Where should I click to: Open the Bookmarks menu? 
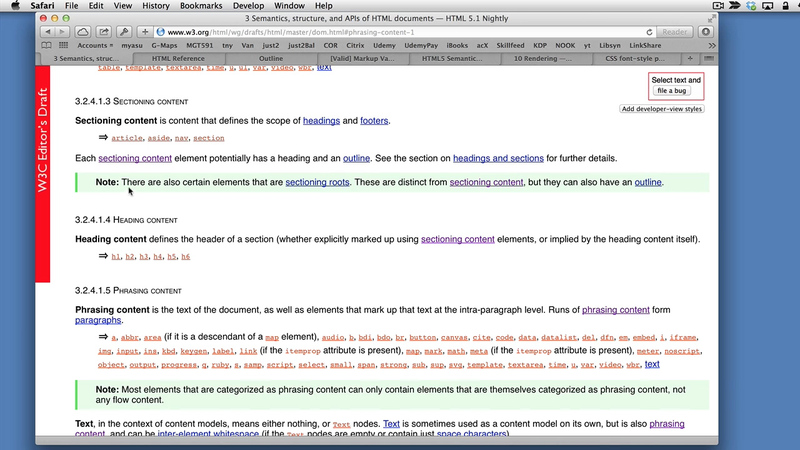coord(201,6)
